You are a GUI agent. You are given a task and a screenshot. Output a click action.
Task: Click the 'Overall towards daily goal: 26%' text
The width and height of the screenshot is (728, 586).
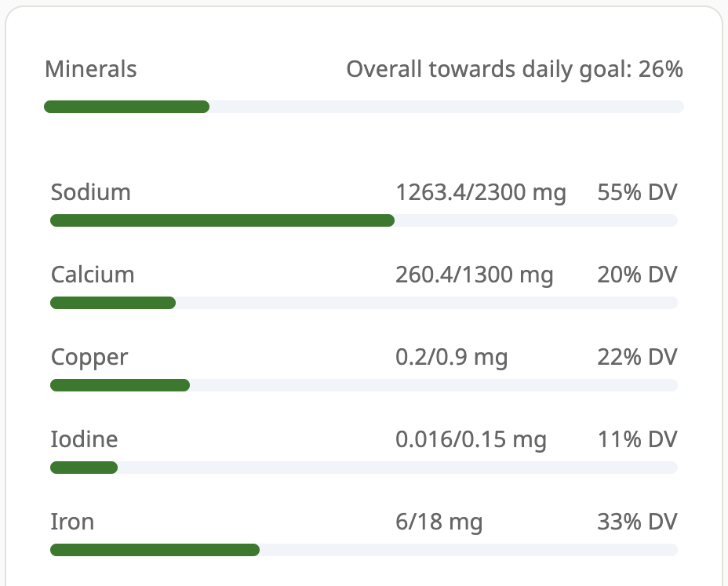point(514,69)
